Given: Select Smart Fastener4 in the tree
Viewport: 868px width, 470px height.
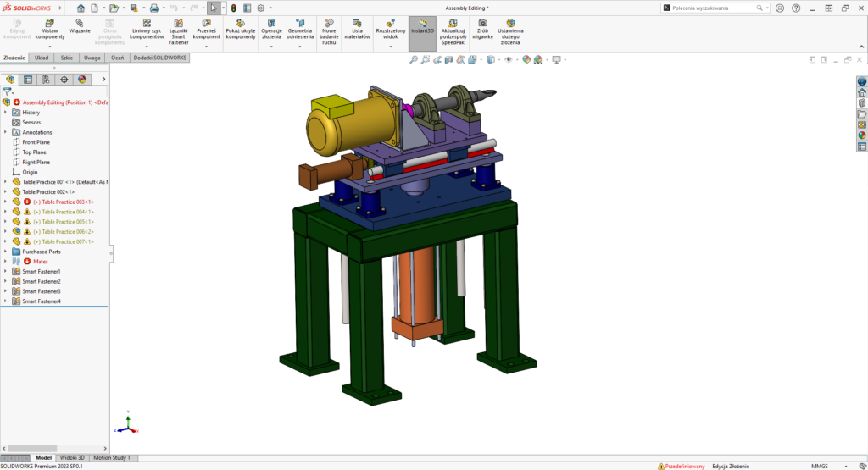Looking at the screenshot, I should coord(42,301).
